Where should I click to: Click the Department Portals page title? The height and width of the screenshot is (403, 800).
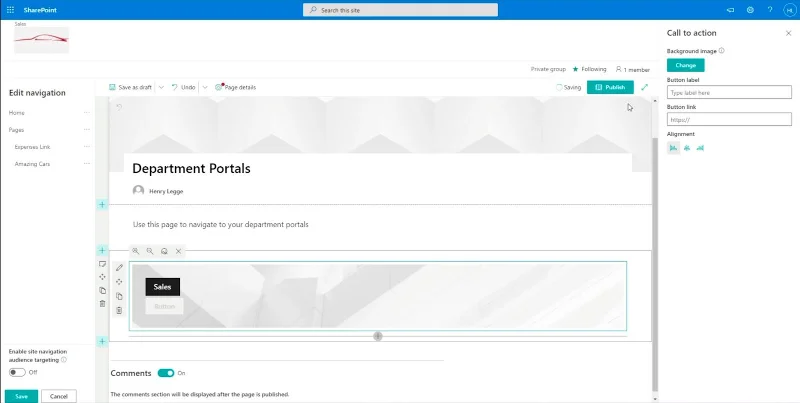191,168
